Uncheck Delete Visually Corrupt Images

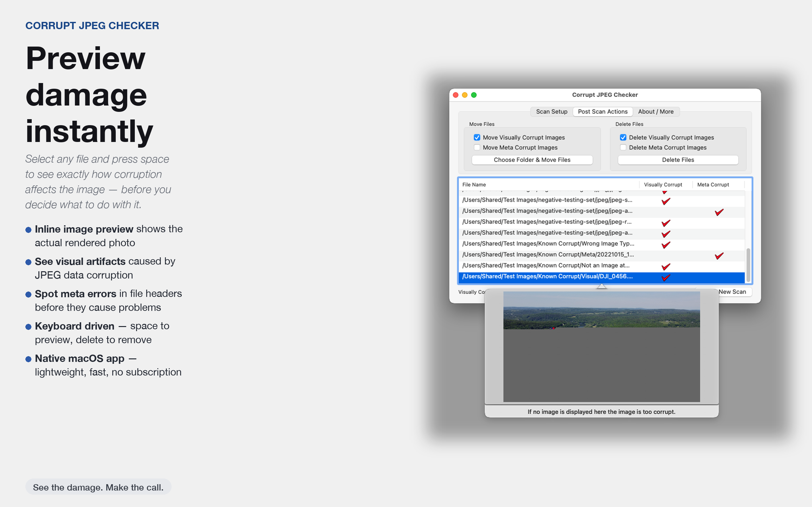623,138
